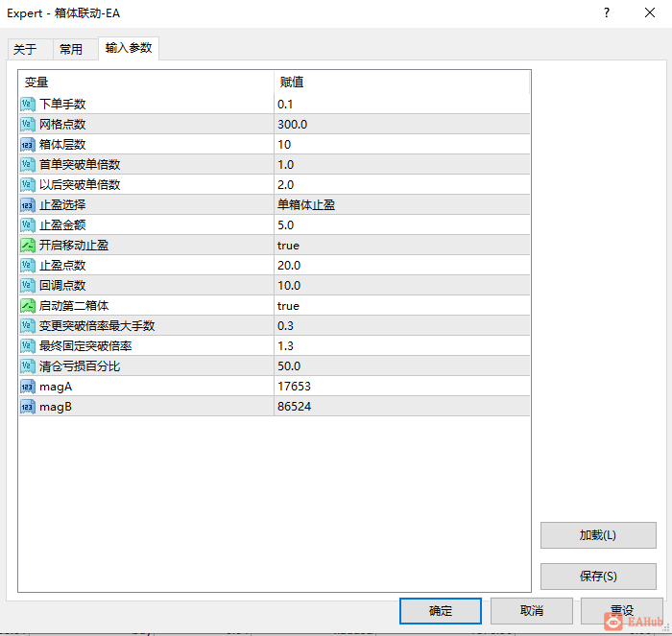Select the 网格点数 variable name
672x636 pixels.
tap(62, 124)
